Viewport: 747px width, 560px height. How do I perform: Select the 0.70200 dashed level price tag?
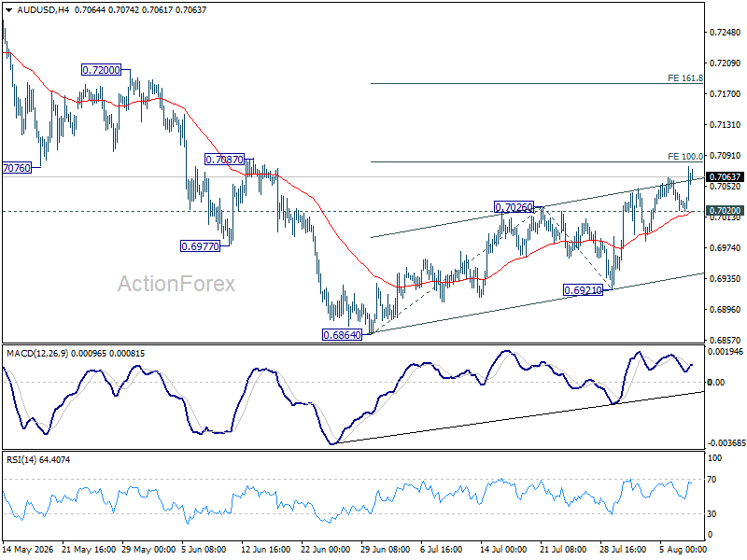[x=725, y=211]
